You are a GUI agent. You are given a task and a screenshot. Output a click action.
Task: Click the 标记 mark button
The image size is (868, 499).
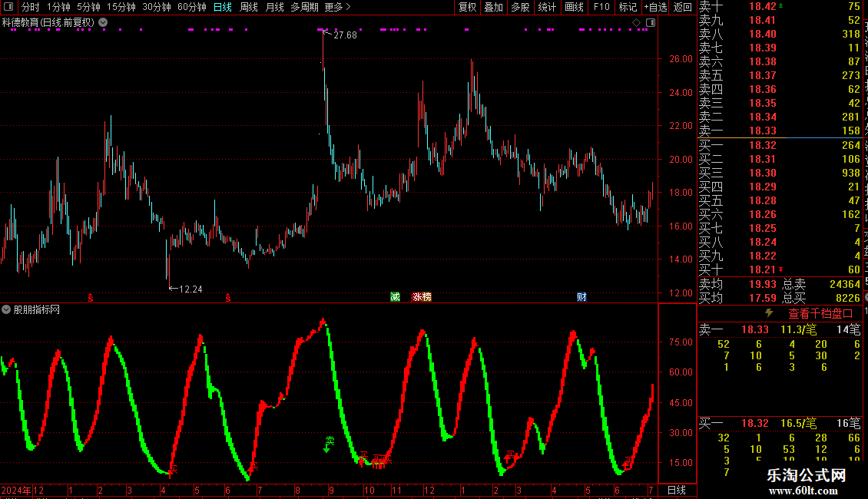pos(628,7)
